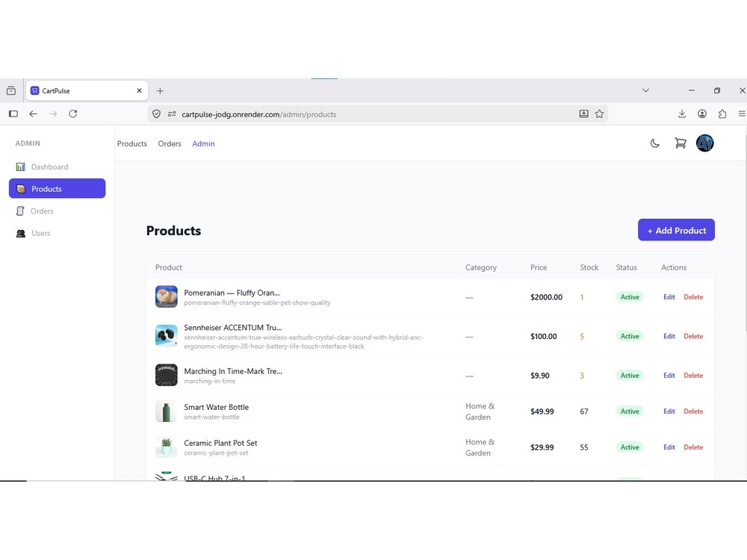Edit the Pomeranian product
The width and height of the screenshot is (747, 560).
pyautogui.click(x=669, y=297)
